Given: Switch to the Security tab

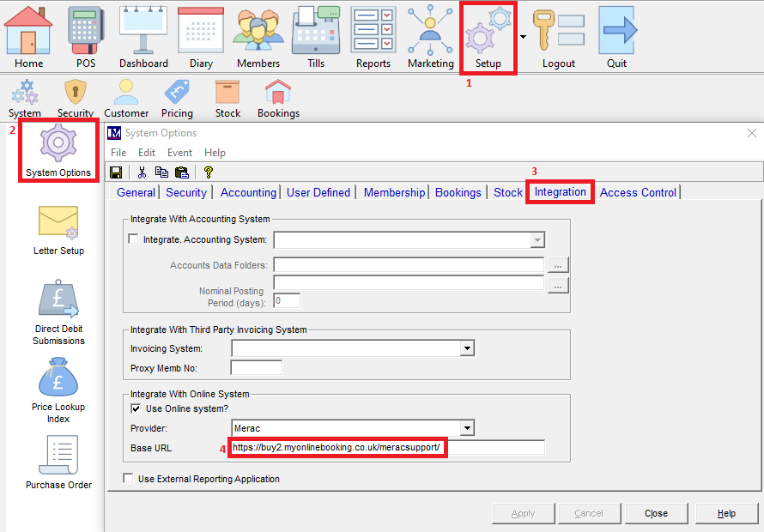Looking at the screenshot, I should click(186, 192).
